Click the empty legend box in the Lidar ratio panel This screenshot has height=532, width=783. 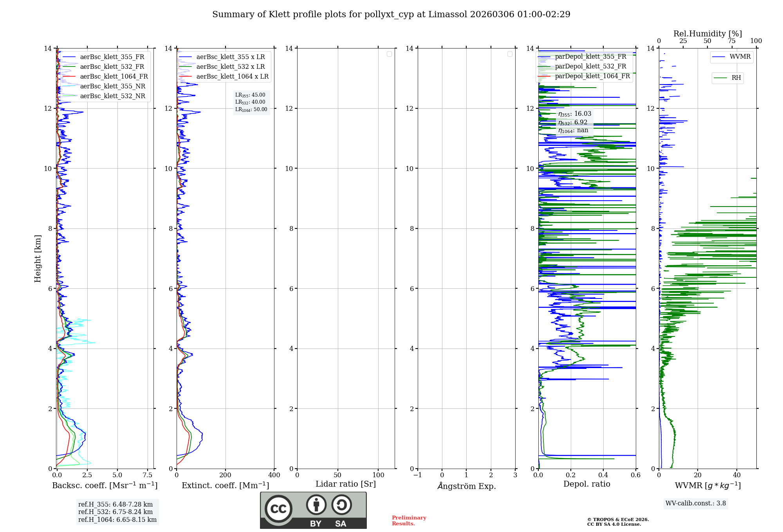click(389, 54)
